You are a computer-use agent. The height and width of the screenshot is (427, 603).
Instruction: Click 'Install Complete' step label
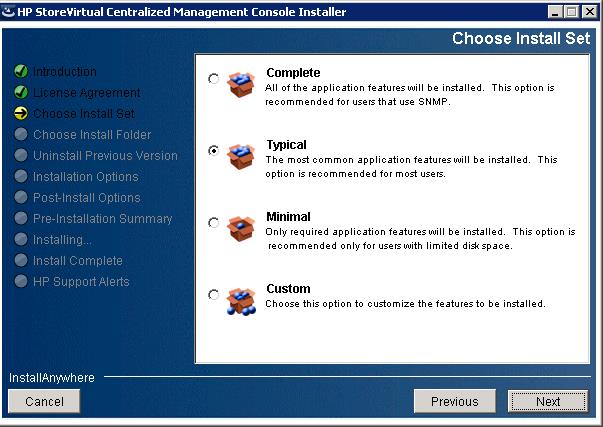coord(78,260)
